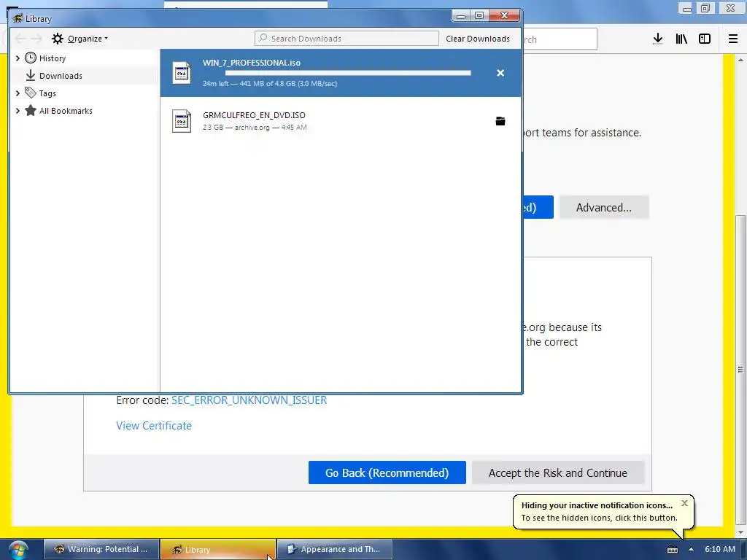Click View Certificate link
The height and width of the screenshot is (560, 747).
154,426
